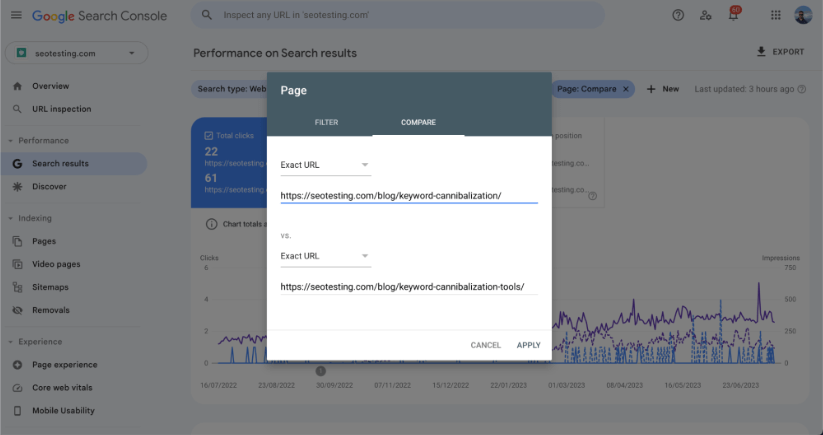This screenshot has width=823, height=435.
Task: Open Removals in sidebar
Action: (50, 310)
